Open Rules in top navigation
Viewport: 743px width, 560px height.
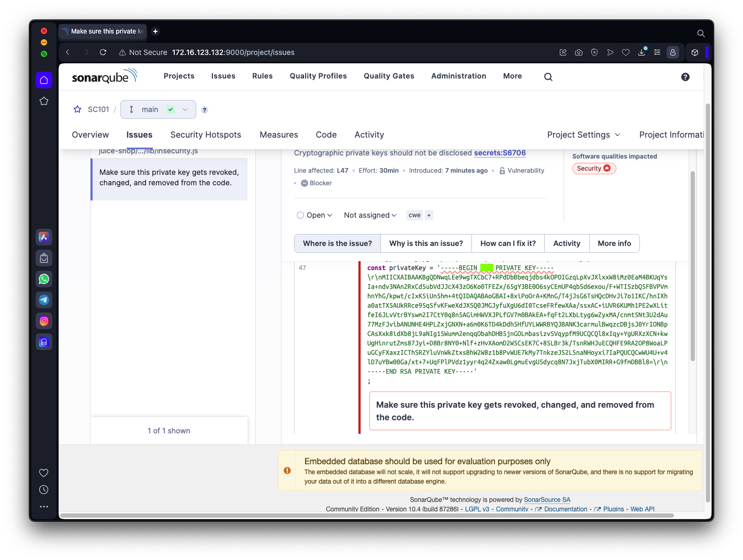coord(263,76)
